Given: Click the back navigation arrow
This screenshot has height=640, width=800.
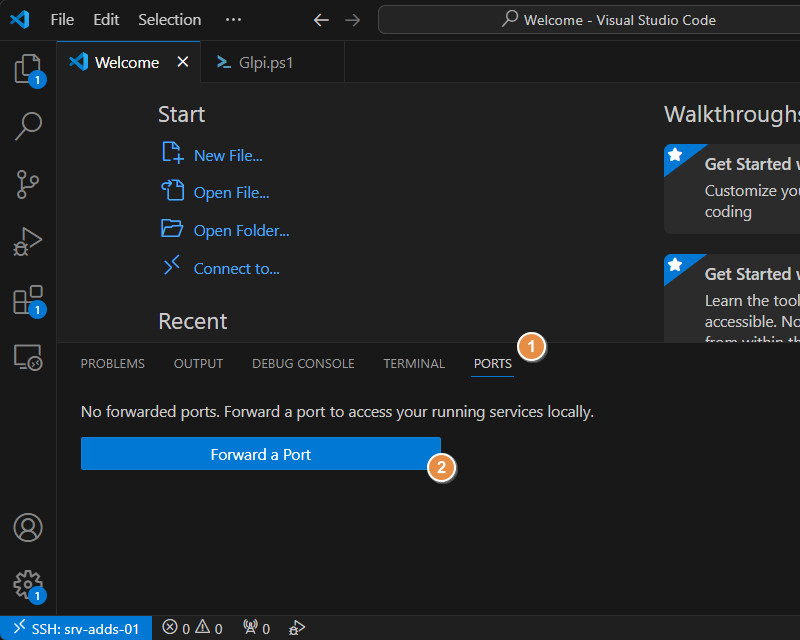Looking at the screenshot, I should pyautogui.click(x=320, y=19).
